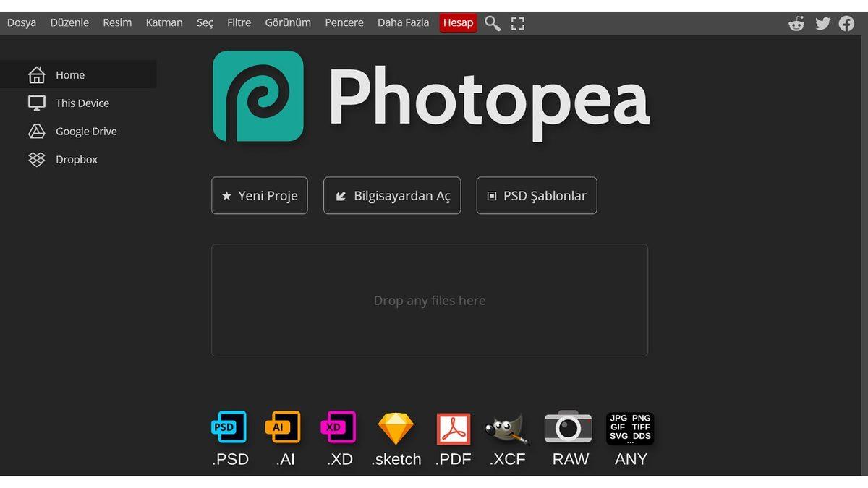Open the Filtre menu
Viewport: 868px width, 488px height.
click(x=239, y=22)
